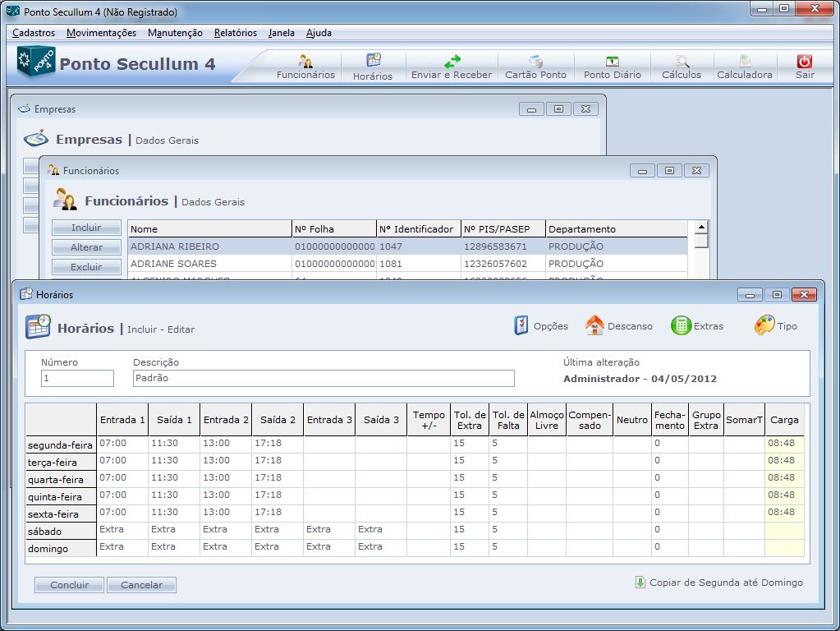Open Opções in Horários window
Screen dimensions: 840x631
[541, 325]
